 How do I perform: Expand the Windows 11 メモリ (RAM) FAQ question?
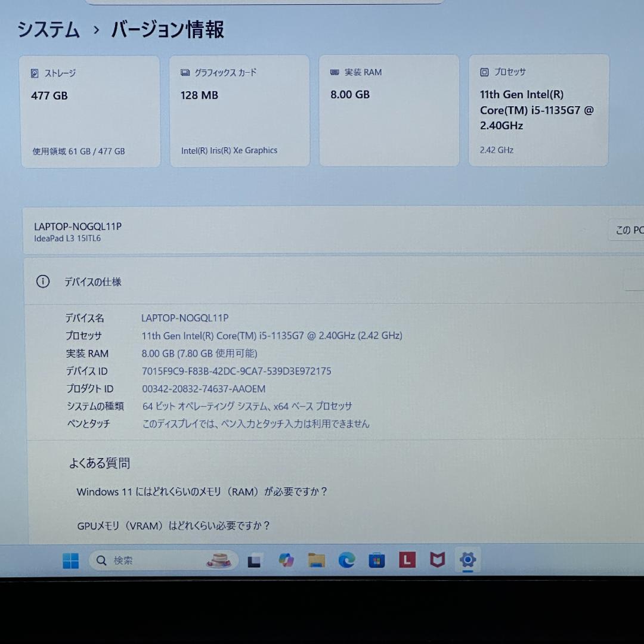click(x=202, y=491)
